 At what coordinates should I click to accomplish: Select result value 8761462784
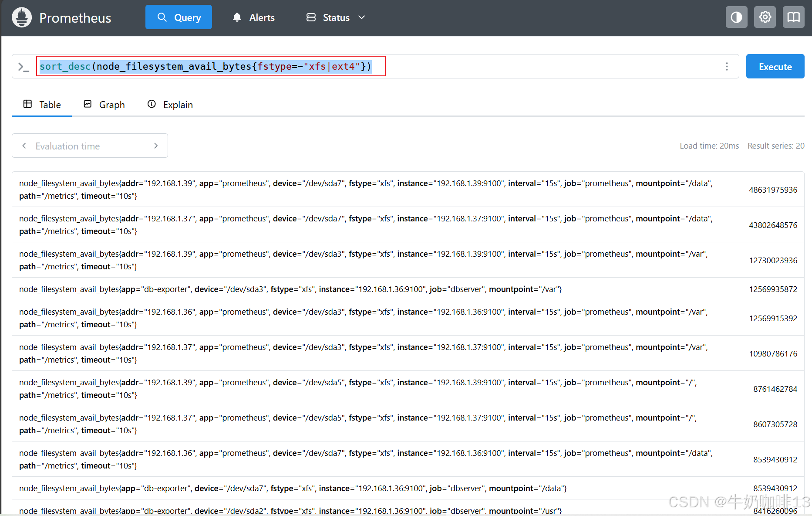pyautogui.click(x=775, y=389)
